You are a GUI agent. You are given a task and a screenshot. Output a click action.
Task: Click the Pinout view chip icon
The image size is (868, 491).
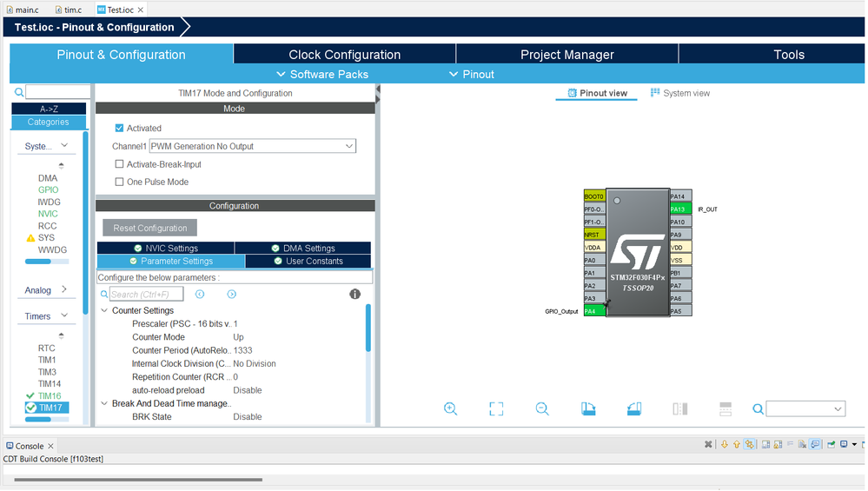click(572, 93)
